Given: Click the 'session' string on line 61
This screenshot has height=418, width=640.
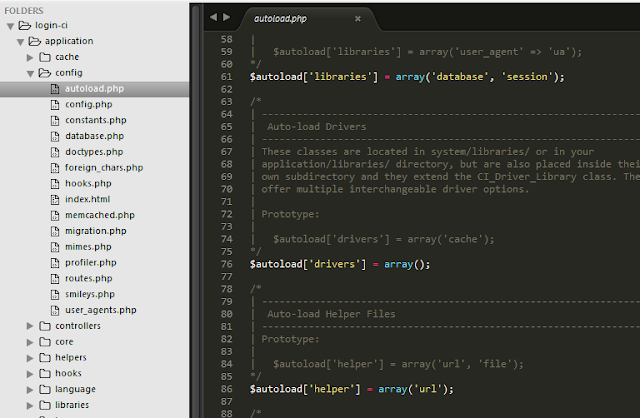Looking at the screenshot, I should pos(527,77).
